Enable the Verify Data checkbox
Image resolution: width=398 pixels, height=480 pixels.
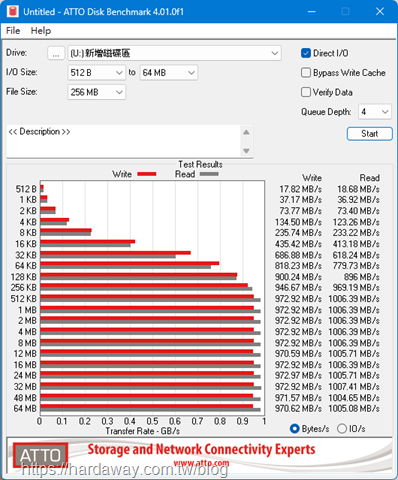click(306, 92)
